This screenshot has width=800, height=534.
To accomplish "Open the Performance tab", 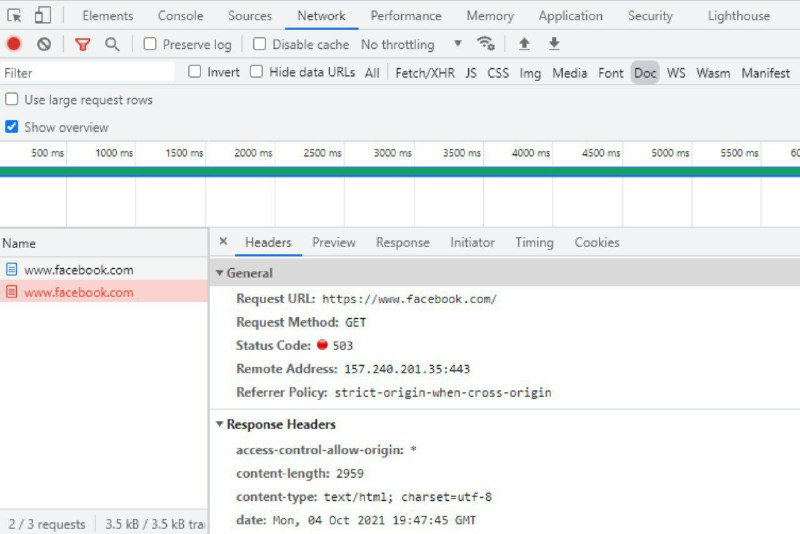I will click(x=406, y=16).
